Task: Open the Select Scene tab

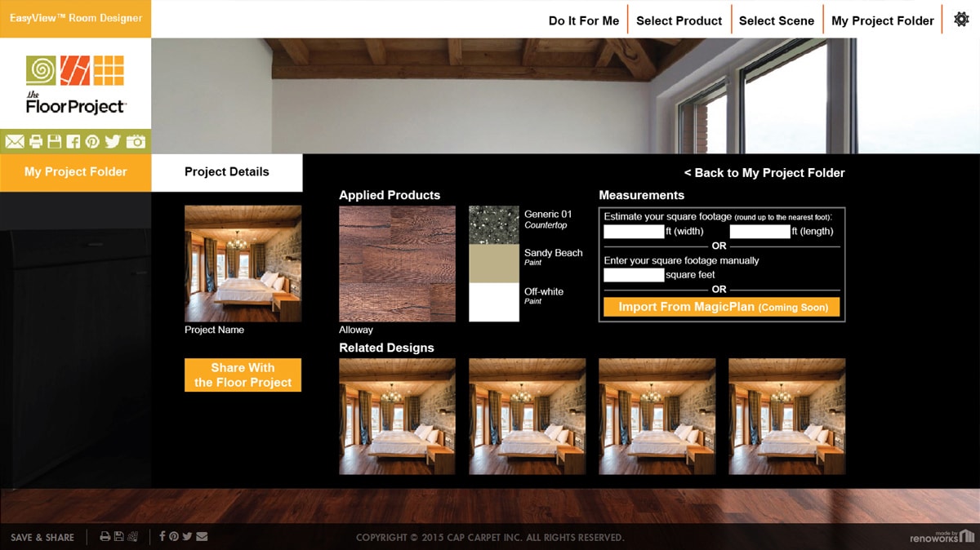Action: click(x=776, y=20)
